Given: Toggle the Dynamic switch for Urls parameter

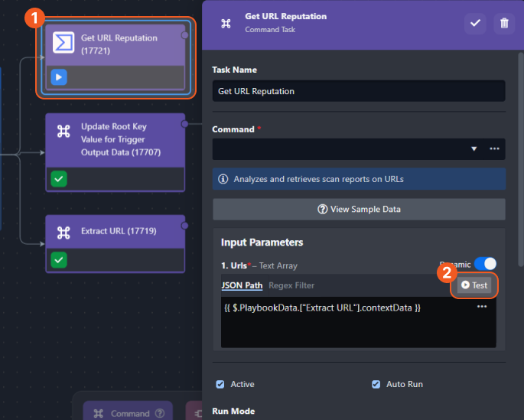Looking at the screenshot, I should click(485, 264).
